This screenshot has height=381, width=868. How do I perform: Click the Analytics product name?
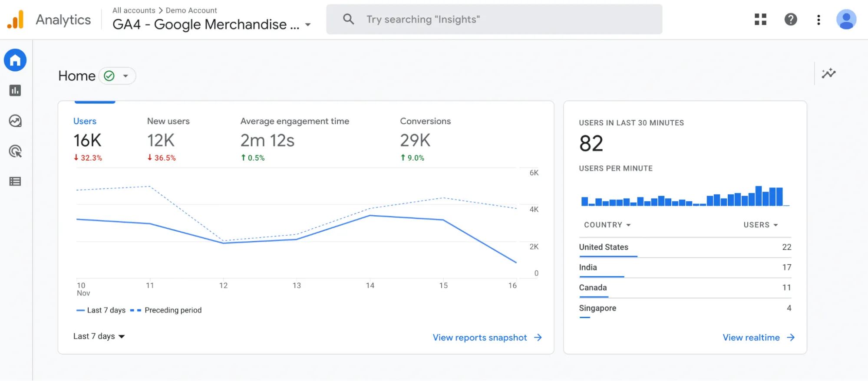[63, 20]
